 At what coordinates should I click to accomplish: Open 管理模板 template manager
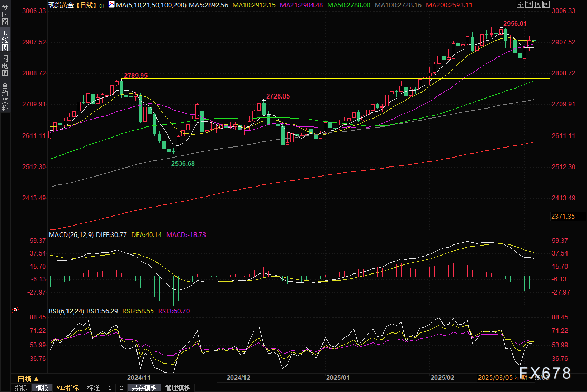pos(178,388)
